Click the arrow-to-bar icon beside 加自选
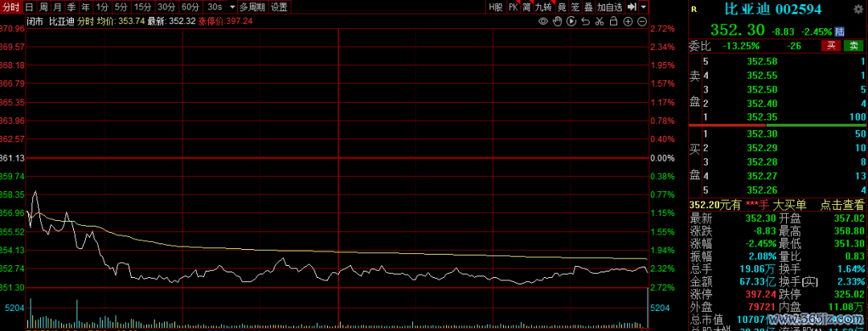 point(632,6)
